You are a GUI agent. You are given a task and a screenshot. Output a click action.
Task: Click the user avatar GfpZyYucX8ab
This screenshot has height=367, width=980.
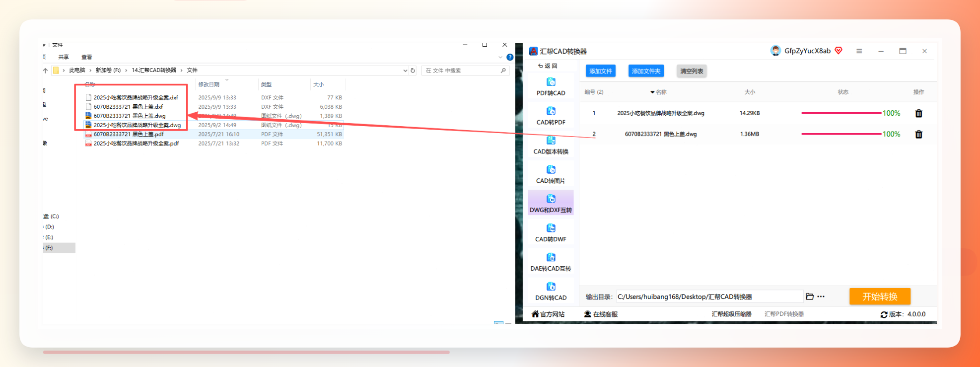point(775,51)
